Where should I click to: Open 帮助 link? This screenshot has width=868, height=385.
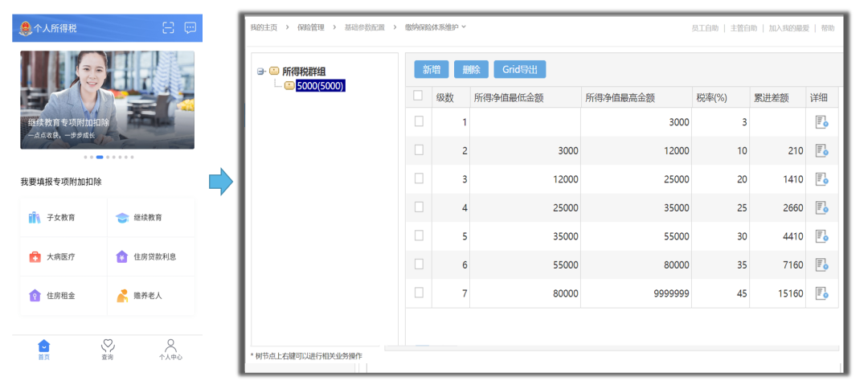(828, 27)
